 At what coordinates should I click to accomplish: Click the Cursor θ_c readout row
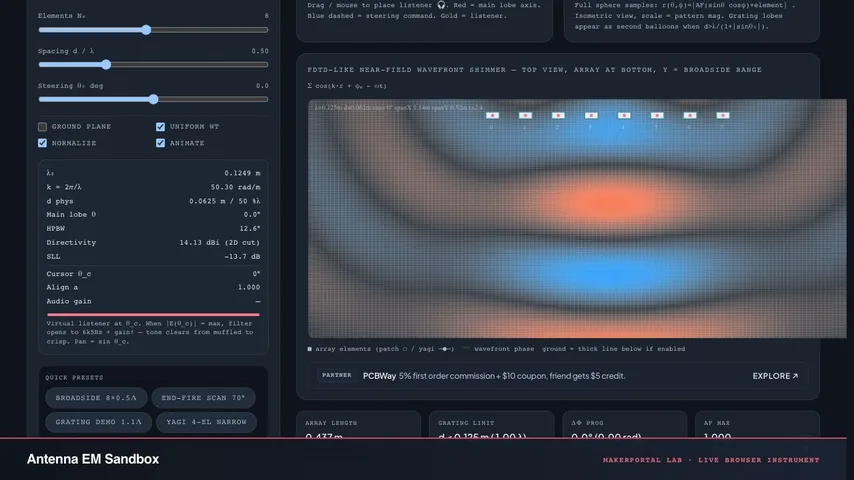pos(153,274)
